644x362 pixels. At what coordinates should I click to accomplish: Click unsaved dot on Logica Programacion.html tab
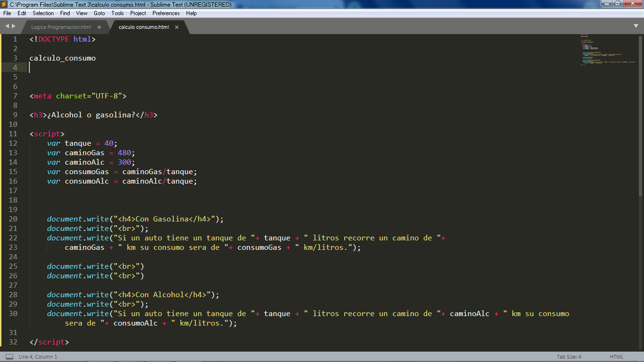click(x=99, y=27)
